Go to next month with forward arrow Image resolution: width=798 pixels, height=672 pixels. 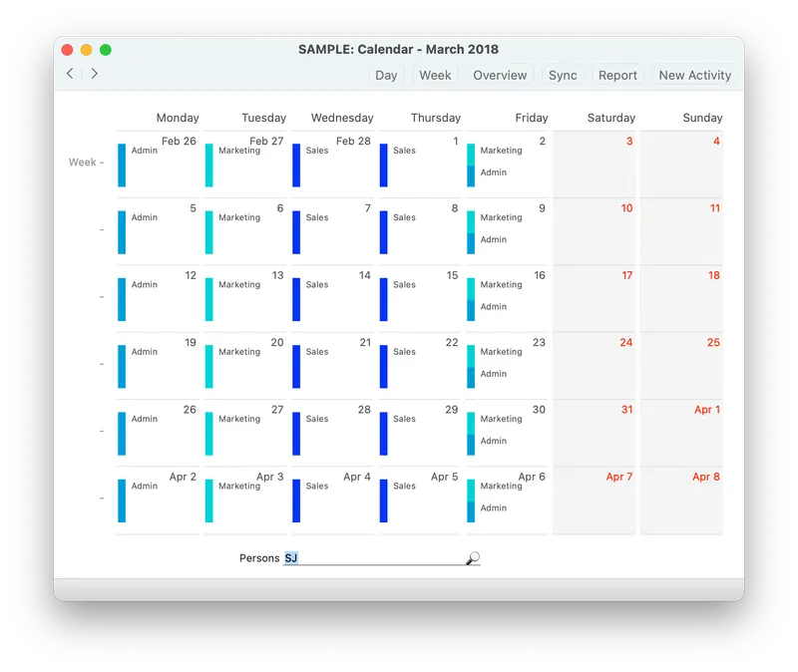[94, 73]
